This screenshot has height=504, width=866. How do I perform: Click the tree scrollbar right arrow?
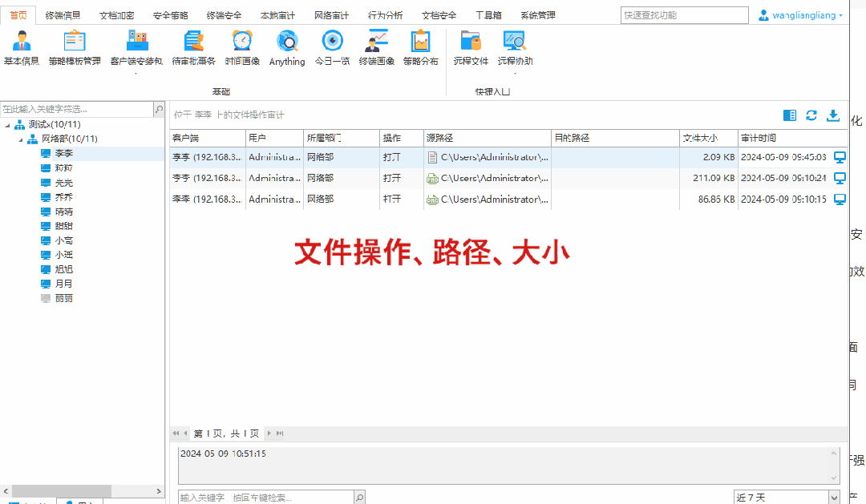tap(159, 490)
